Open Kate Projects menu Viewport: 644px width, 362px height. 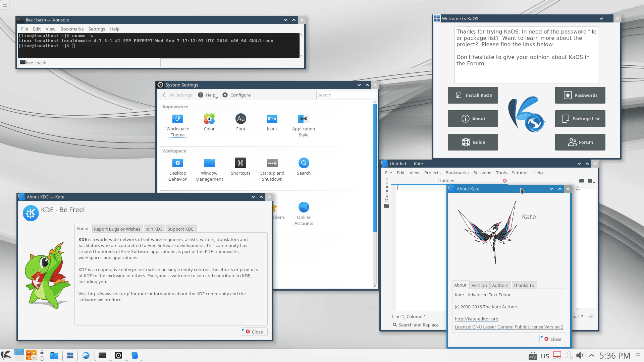coord(432,173)
